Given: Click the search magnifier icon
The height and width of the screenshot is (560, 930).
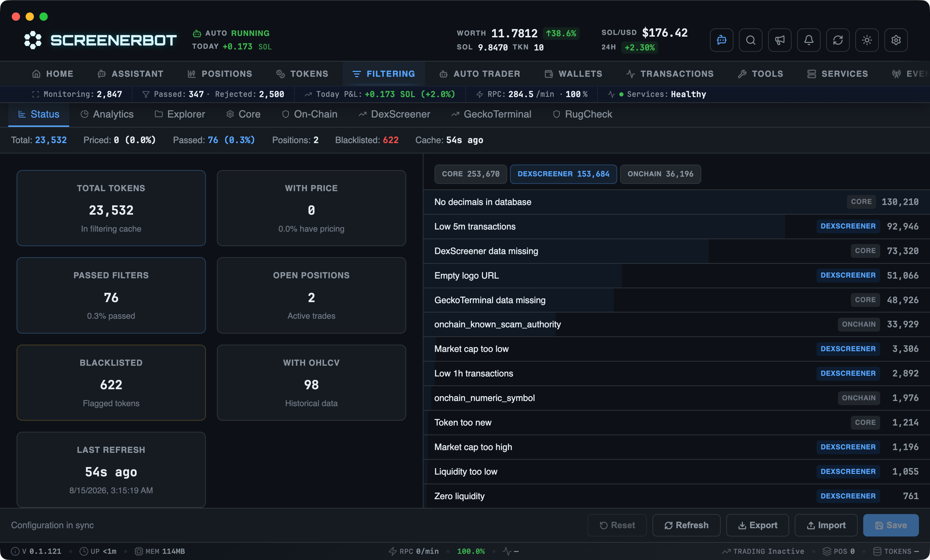Looking at the screenshot, I should tap(750, 40).
